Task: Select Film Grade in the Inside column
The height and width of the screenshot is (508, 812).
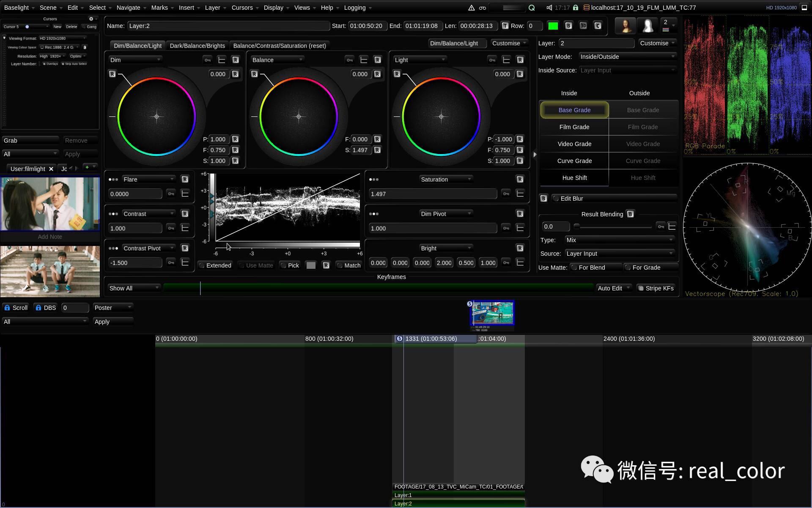Action: (x=574, y=127)
